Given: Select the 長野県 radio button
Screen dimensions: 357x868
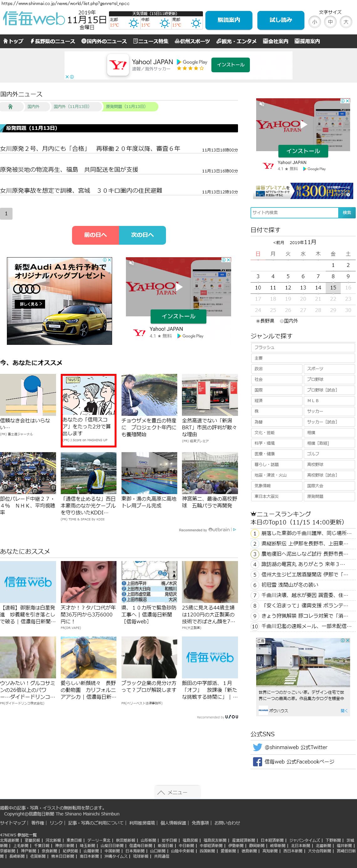Looking at the screenshot, I should [x=258, y=321].
